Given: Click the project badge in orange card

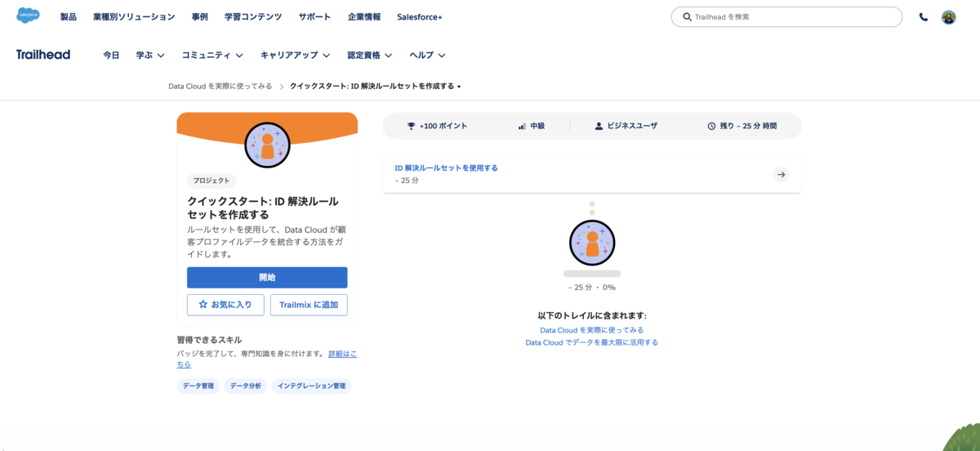Looking at the screenshot, I should click(x=267, y=145).
